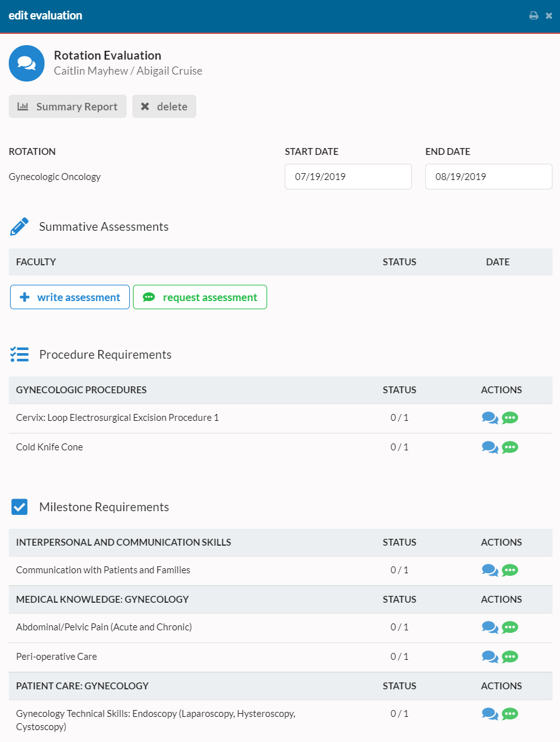Click green request icon for Peri-operative Care
This screenshot has width=560, height=742.
tap(510, 657)
